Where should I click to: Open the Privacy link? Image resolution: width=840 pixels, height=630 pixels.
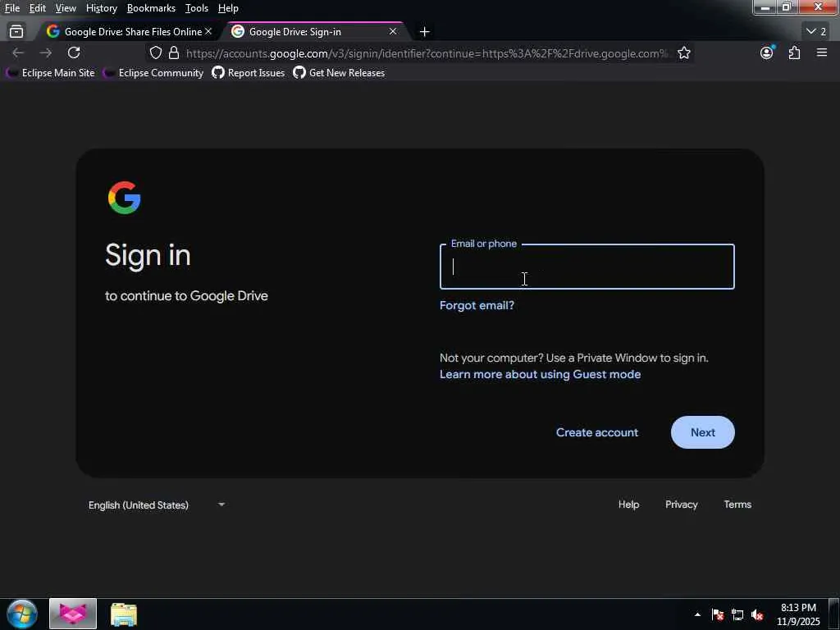coord(681,504)
